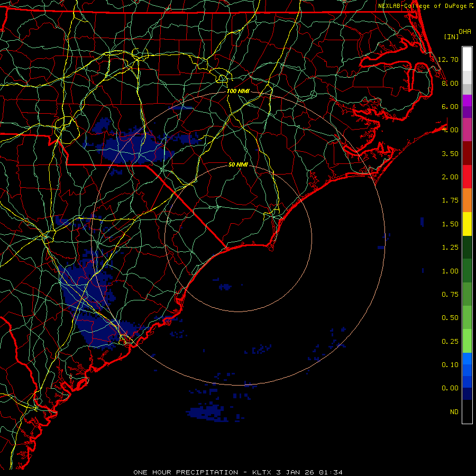
Task: Pick the pink legend swatch near 4.00
Action: coord(467,130)
